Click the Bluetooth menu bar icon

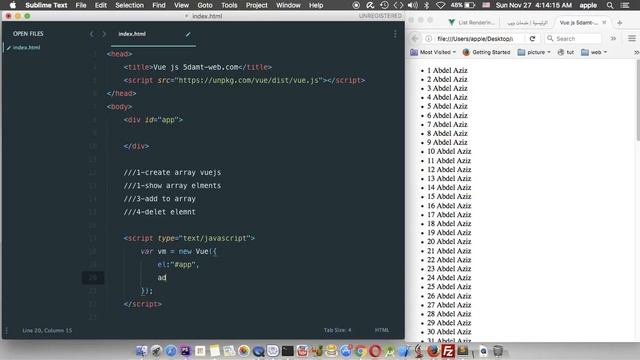click(x=427, y=5)
